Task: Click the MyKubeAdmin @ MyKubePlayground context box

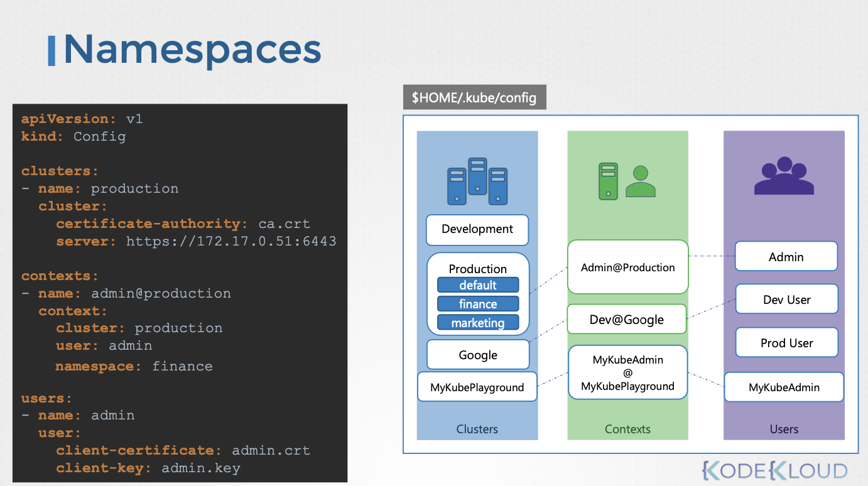Action: (627, 372)
